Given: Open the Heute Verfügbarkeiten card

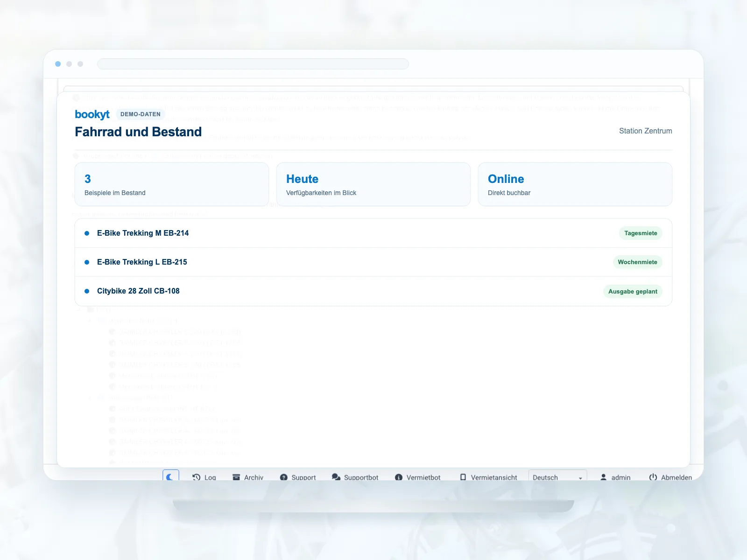Looking at the screenshot, I should click(x=373, y=184).
